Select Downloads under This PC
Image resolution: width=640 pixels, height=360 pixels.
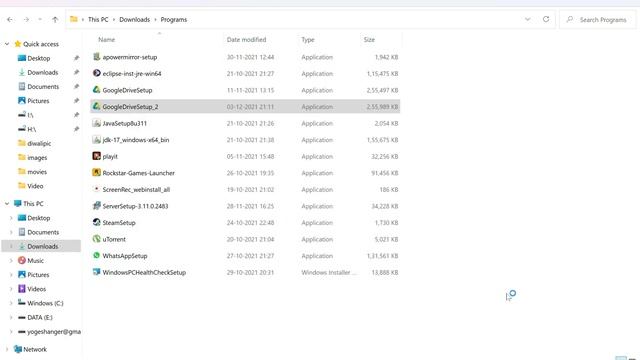pyautogui.click(x=42, y=247)
